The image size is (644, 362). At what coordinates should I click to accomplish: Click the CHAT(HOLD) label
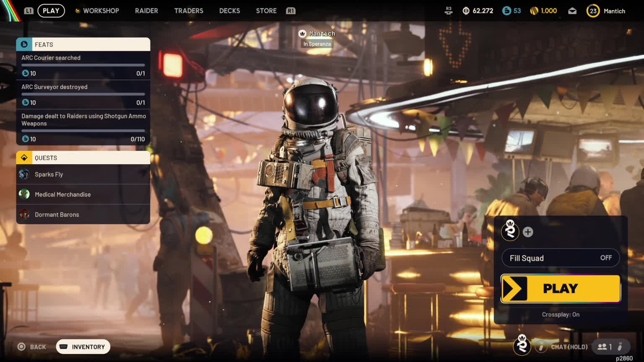click(569, 347)
